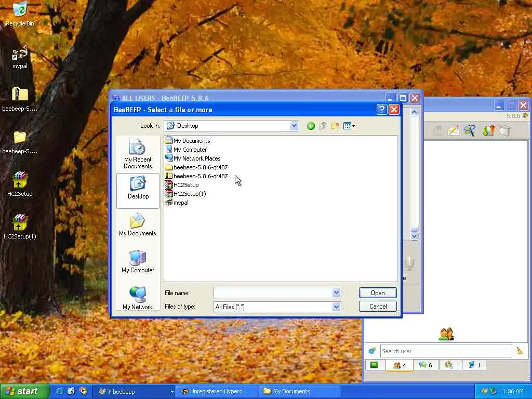Click the file sharing arrows icon
This screenshot has height=399, width=532.
(x=488, y=130)
